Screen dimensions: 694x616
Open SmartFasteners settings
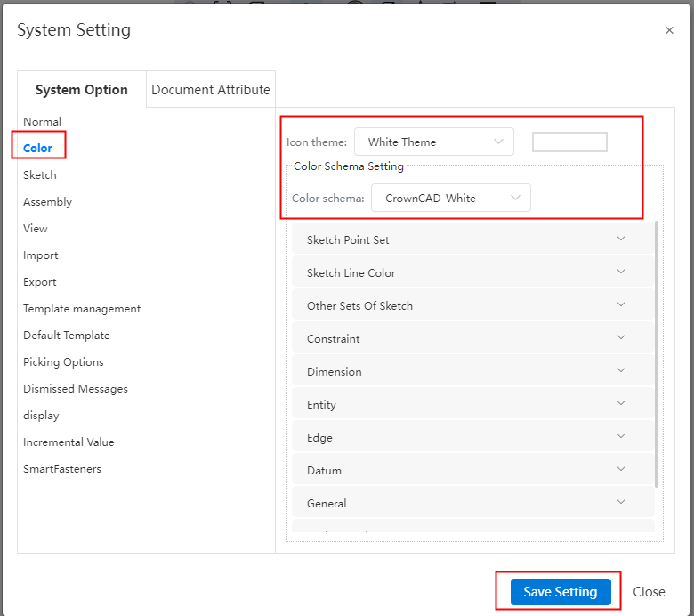click(x=62, y=469)
